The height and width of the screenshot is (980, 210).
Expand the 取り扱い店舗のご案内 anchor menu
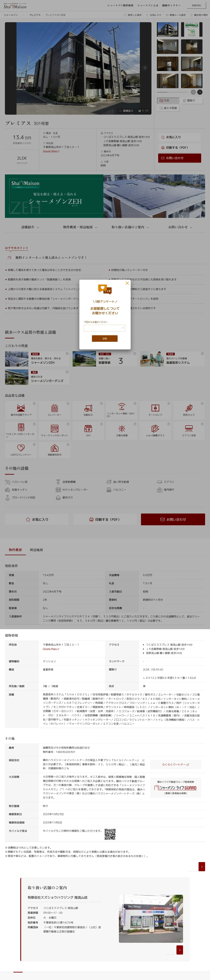pyautogui.click(x=130, y=227)
